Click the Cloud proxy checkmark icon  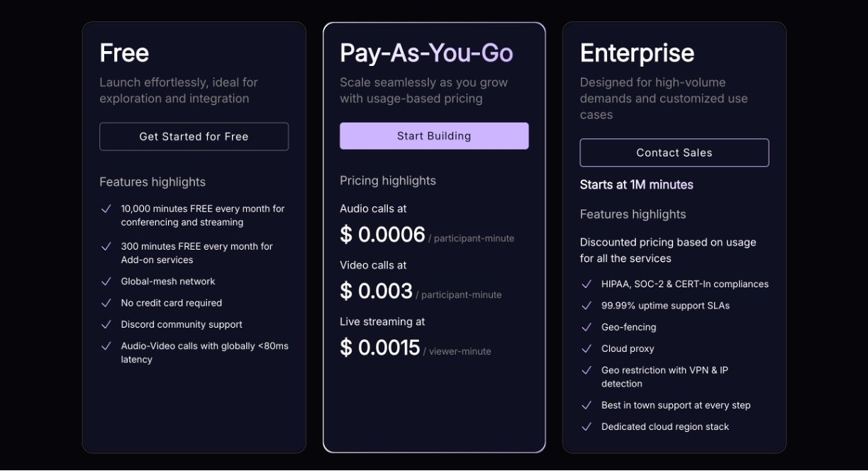point(586,348)
